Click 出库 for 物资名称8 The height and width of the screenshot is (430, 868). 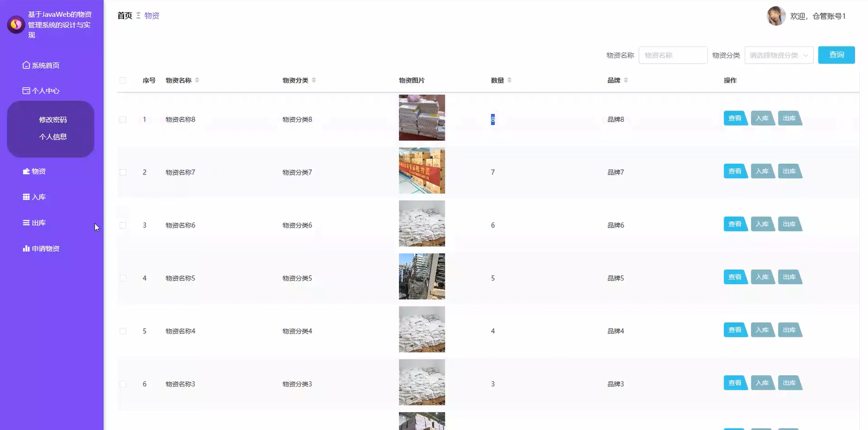point(789,118)
